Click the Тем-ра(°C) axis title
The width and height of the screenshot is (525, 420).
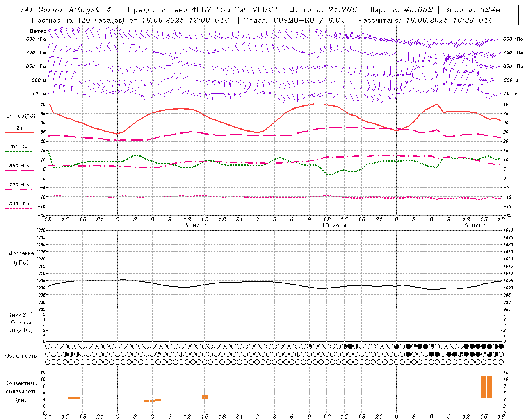(19, 116)
